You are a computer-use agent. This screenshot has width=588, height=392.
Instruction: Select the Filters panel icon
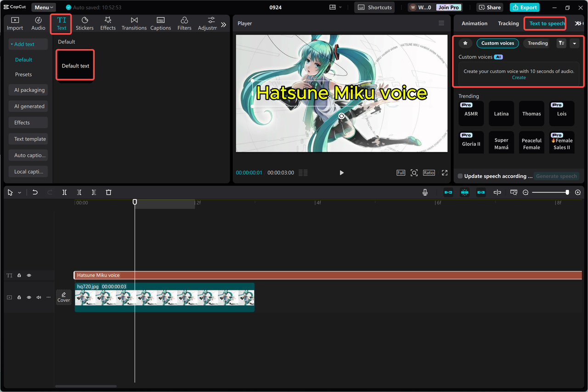184,23
